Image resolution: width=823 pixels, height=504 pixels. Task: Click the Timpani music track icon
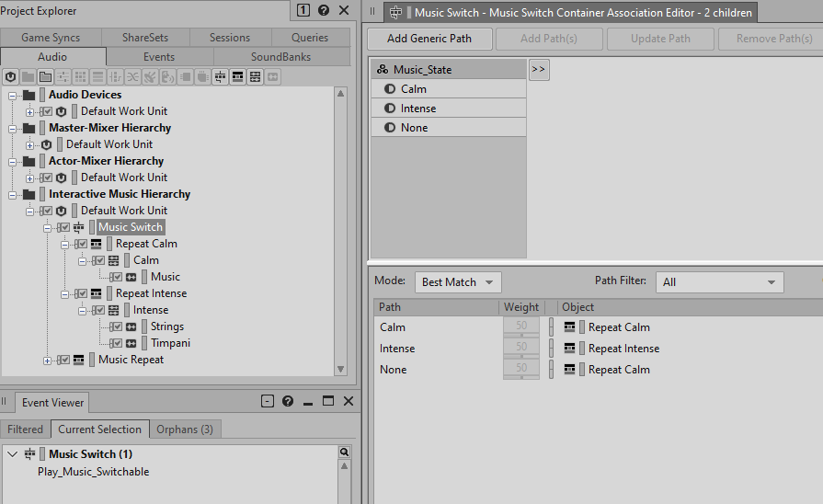(x=131, y=343)
